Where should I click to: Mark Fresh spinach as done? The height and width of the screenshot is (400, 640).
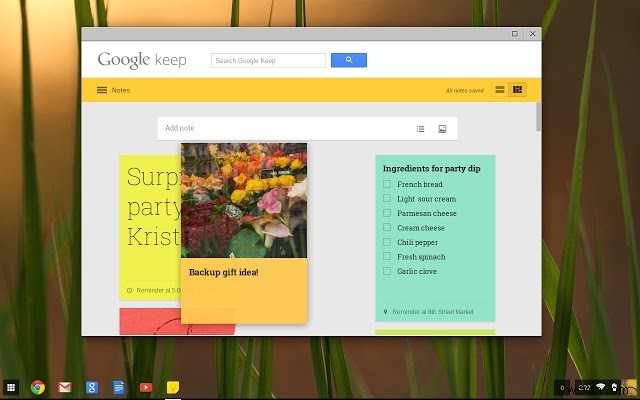pos(387,256)
